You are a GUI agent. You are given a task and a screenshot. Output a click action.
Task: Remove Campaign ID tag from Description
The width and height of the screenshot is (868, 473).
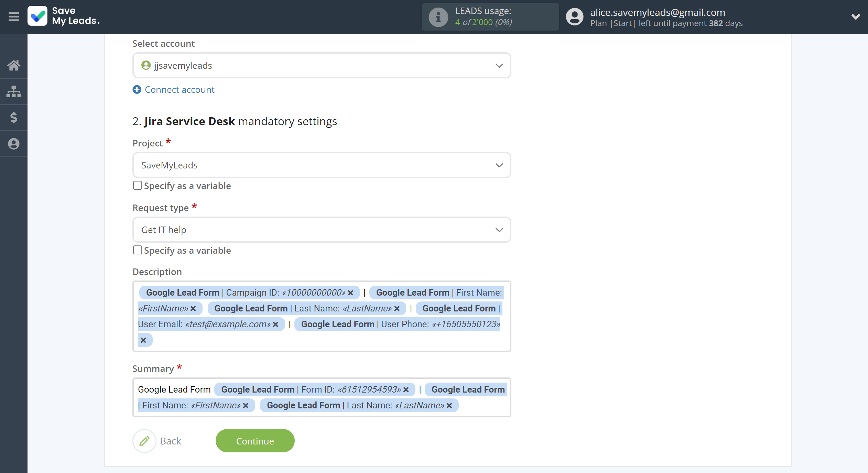pos(350,293)
